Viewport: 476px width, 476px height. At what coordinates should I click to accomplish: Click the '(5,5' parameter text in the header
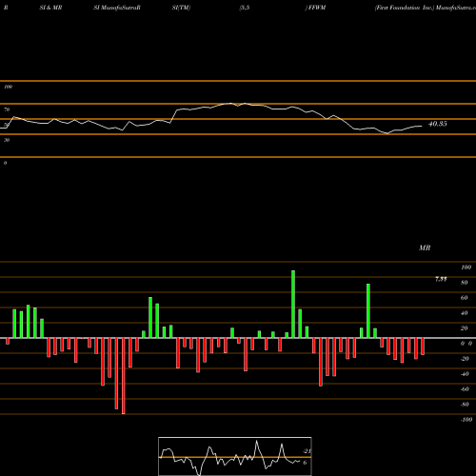(x=245, y=8)
